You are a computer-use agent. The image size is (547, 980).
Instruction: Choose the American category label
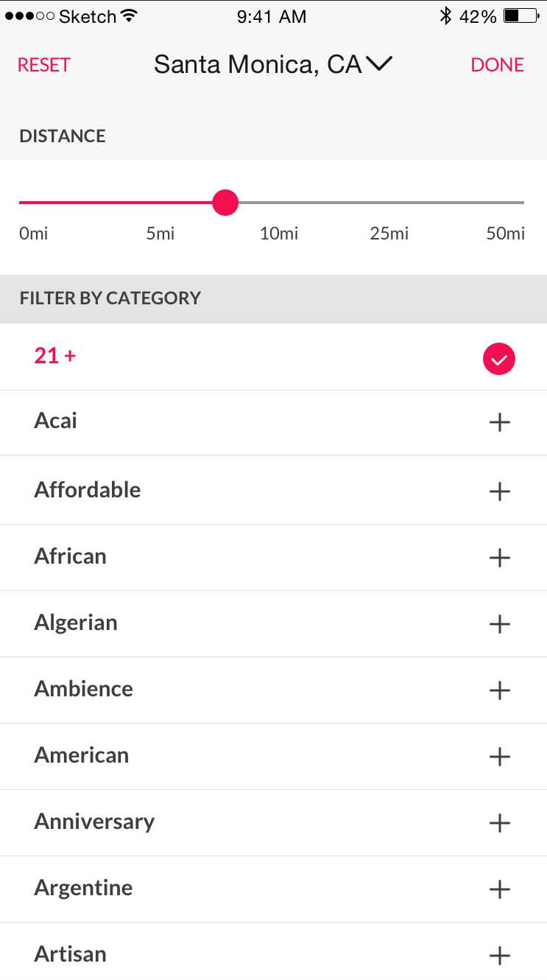click(81, 755)
